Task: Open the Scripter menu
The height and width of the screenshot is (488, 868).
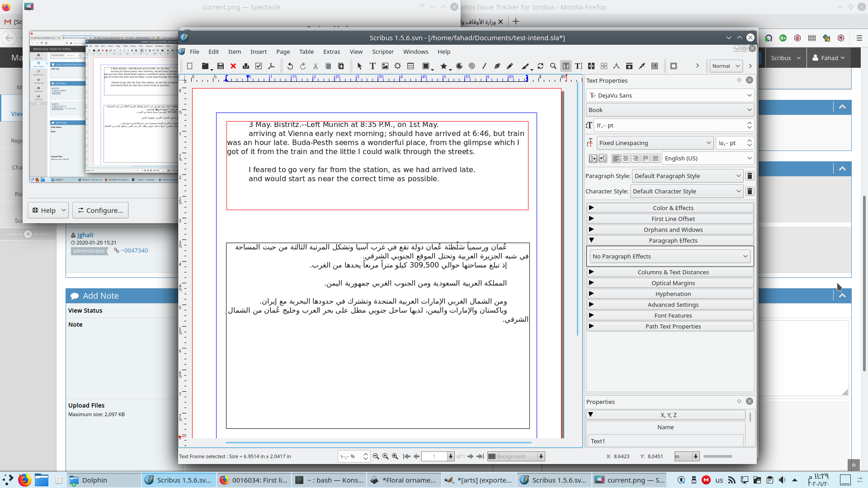Action: pyautogui.click(x=382, y=52)
